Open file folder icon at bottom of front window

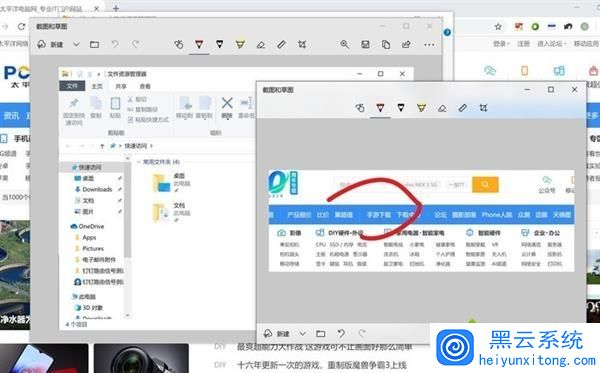point(321,334)
